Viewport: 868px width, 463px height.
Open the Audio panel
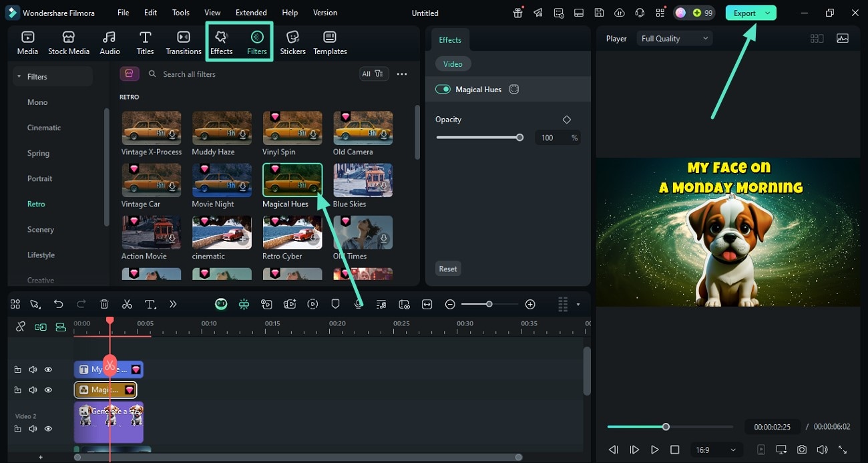(x=110, y=43)
